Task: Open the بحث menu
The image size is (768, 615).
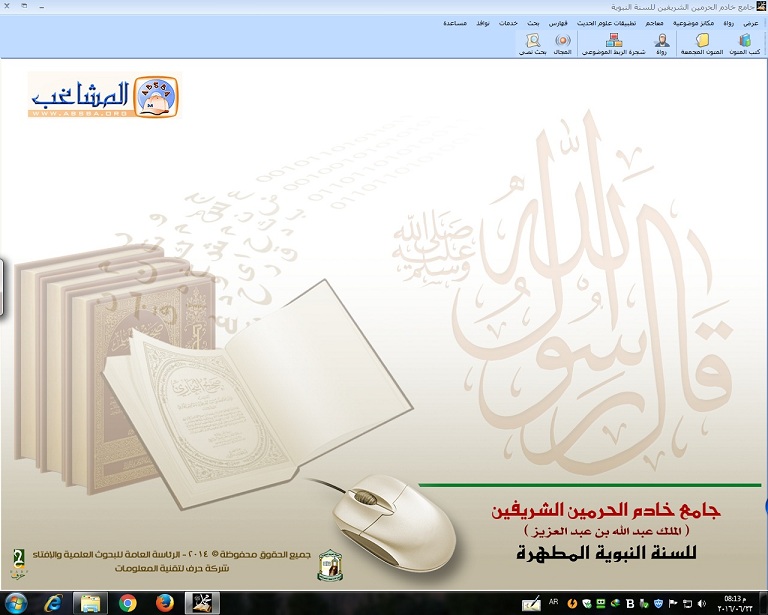Action: [x=533, y=24]
